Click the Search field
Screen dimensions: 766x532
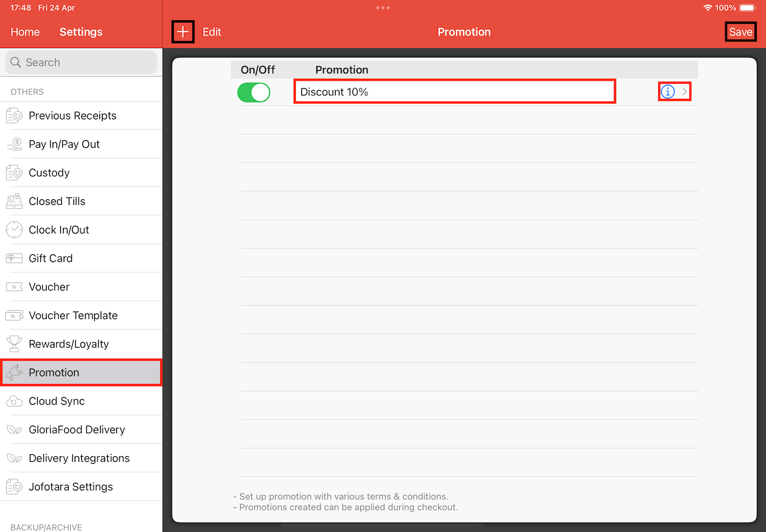tap(81, 62)
